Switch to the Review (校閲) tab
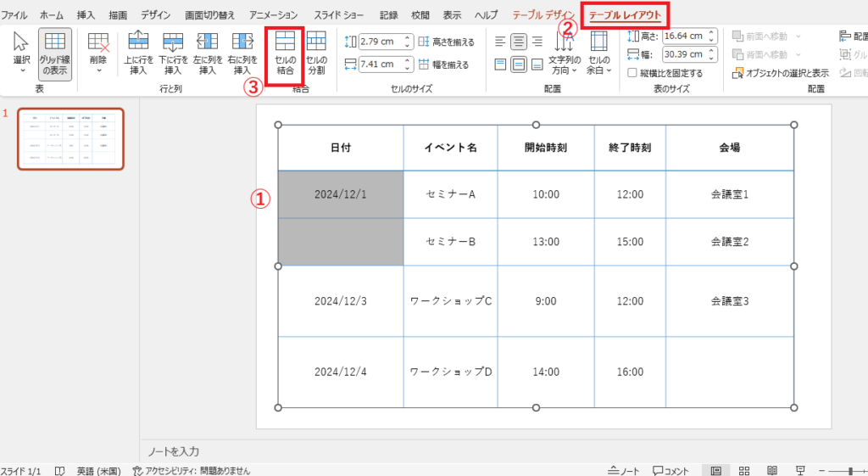This screenshot has height=476, width=868. coord(420,15)
